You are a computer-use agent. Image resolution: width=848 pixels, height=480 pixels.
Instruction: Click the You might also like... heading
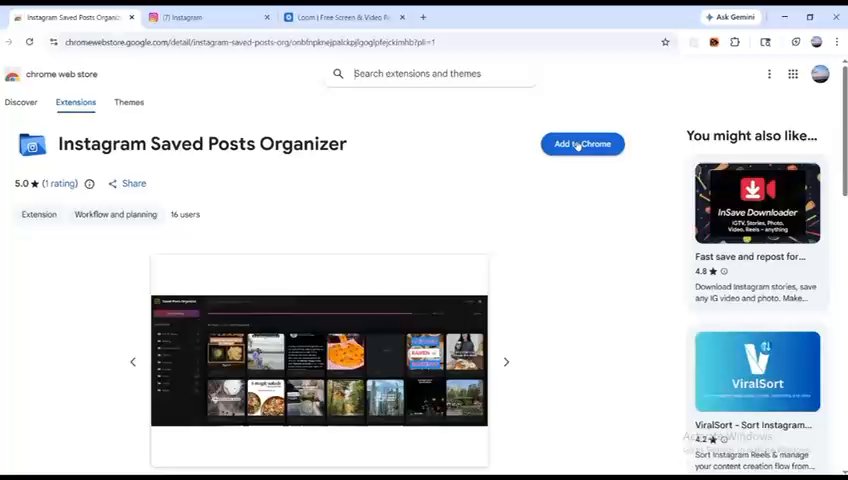[751, 136]
